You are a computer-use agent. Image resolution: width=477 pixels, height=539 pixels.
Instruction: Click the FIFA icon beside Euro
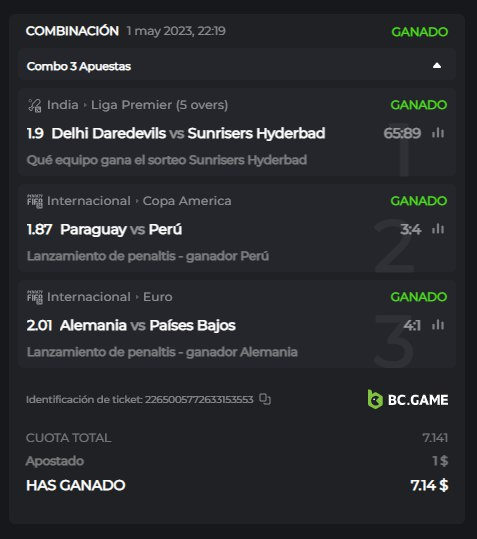click(35, 297)
